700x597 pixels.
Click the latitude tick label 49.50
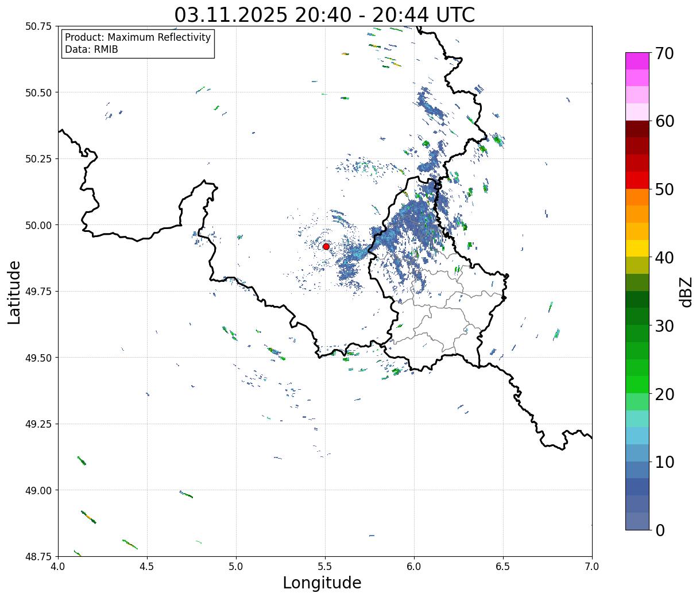(x=38, y=358)
